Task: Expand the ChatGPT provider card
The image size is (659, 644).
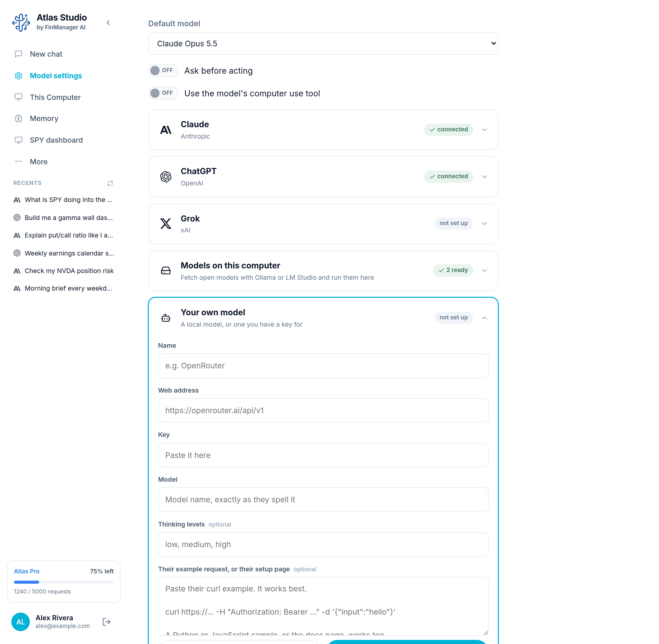Action: [484, 176]
